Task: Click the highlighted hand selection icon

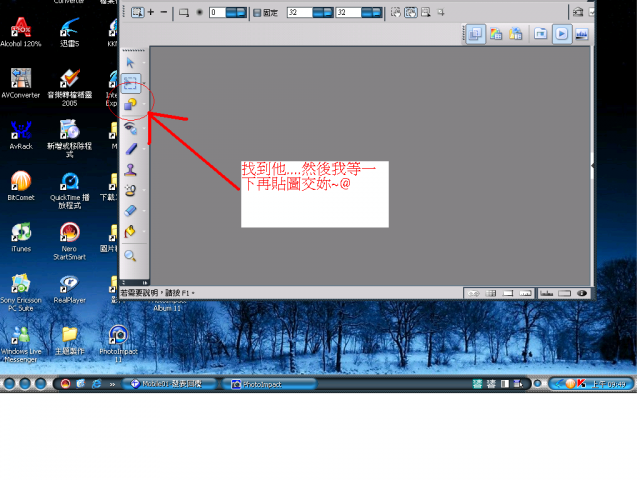Action: point(411,12)
